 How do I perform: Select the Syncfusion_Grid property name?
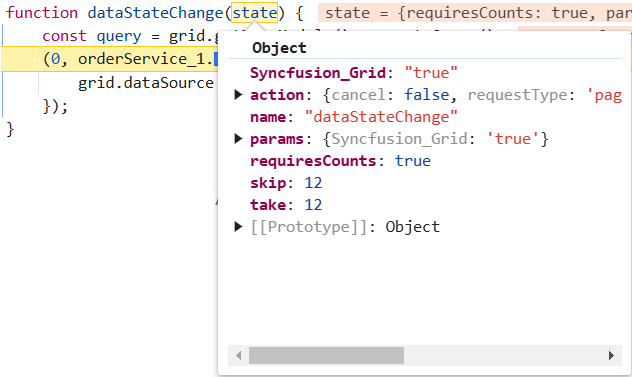tap(318, 73)
